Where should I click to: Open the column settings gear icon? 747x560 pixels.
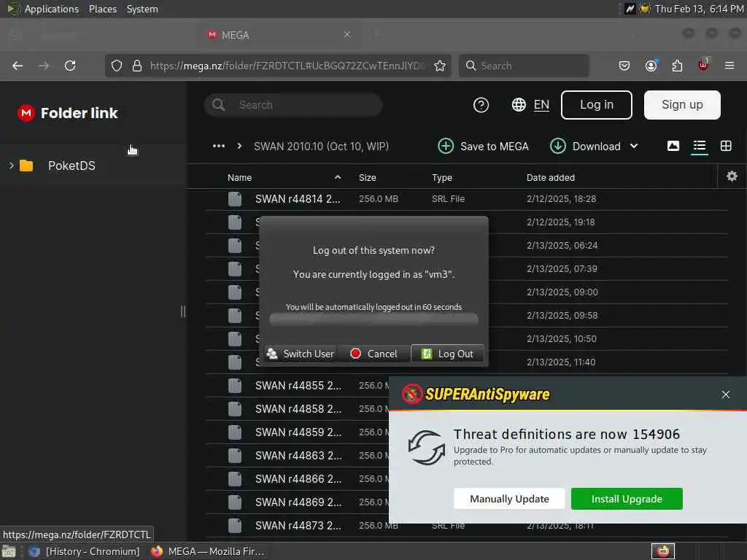click(x=732, y=176)
